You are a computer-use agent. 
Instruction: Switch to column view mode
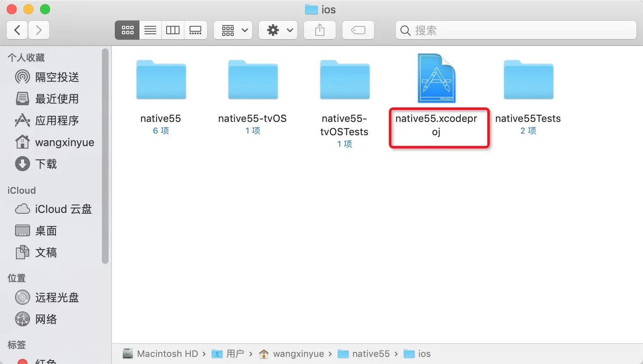coord(173,30)
